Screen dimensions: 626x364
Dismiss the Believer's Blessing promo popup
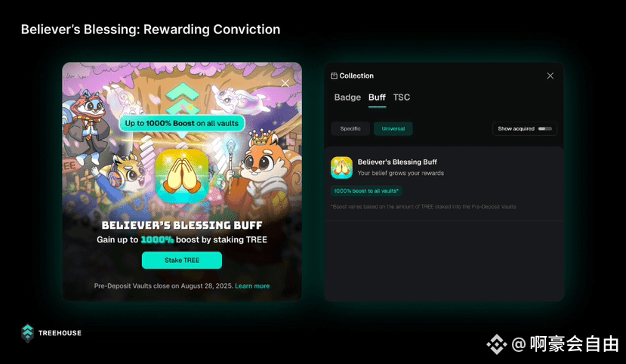click(285, 83)
